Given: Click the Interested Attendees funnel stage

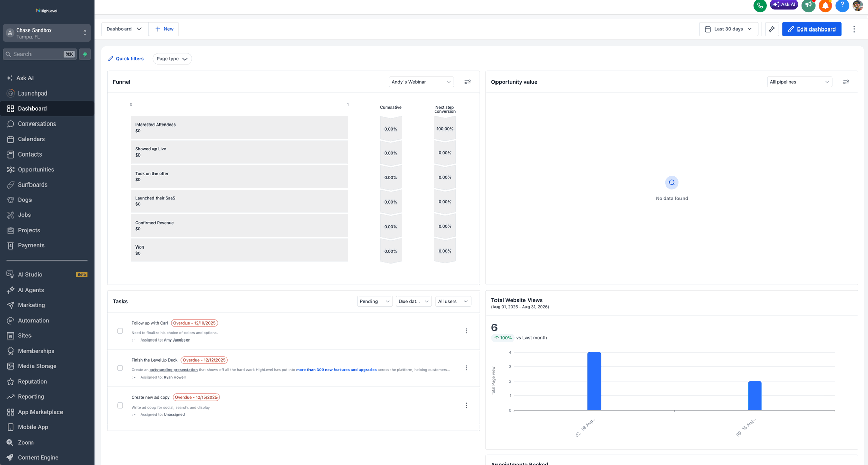Looking at the screenshot, I should pos(239,128).
